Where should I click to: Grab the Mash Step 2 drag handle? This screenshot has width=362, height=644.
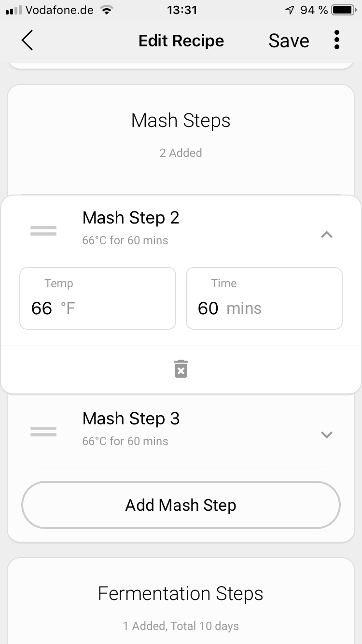pyautogui.click(x=43, y=231)
